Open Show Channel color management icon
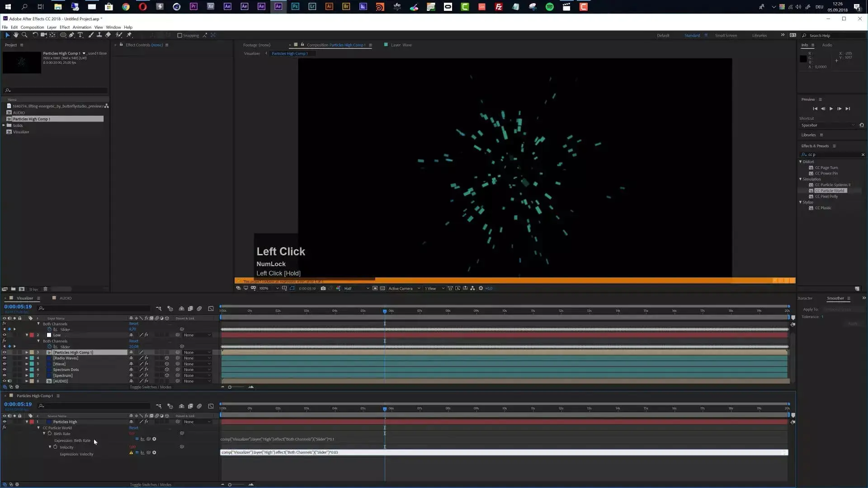The image size is (868, 488). click(338, 288)
